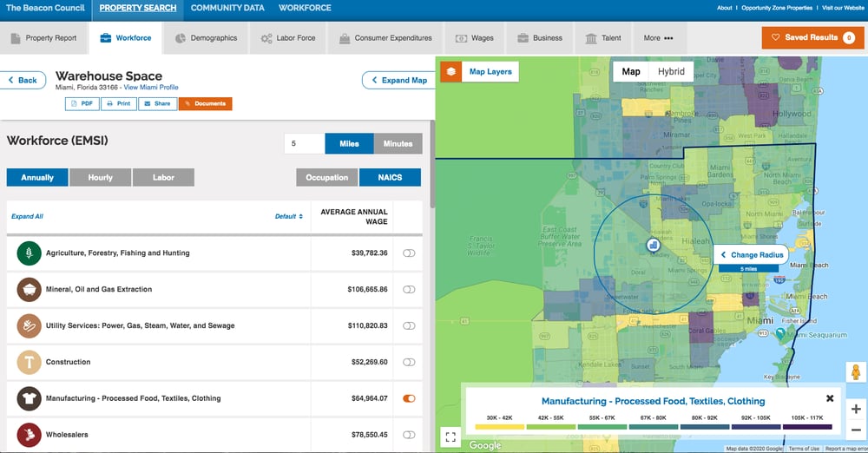
Task: Click the 67K - 80K legend color bar
Action: pos(654,427)
